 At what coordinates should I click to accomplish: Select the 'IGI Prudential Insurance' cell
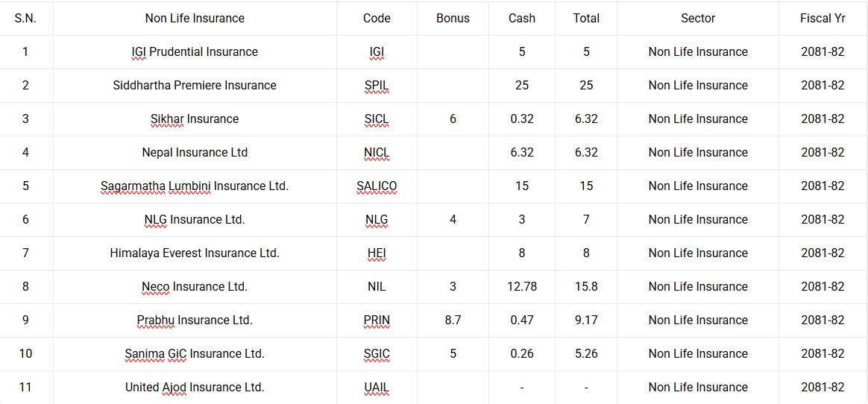click(195, 51)
